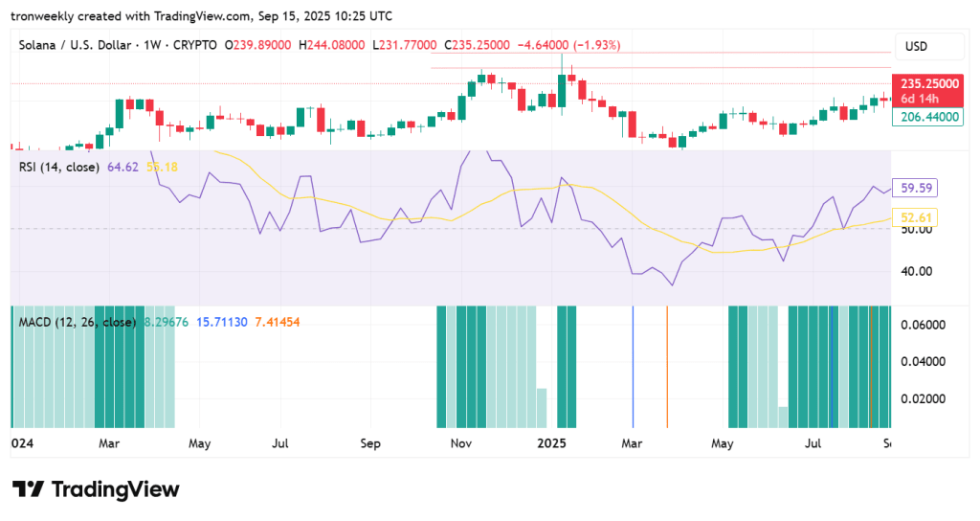The height and width of the screenshot is (521, 980).
Task: Click the MACD signal value 7.41454
Action: tap(277, 322)
